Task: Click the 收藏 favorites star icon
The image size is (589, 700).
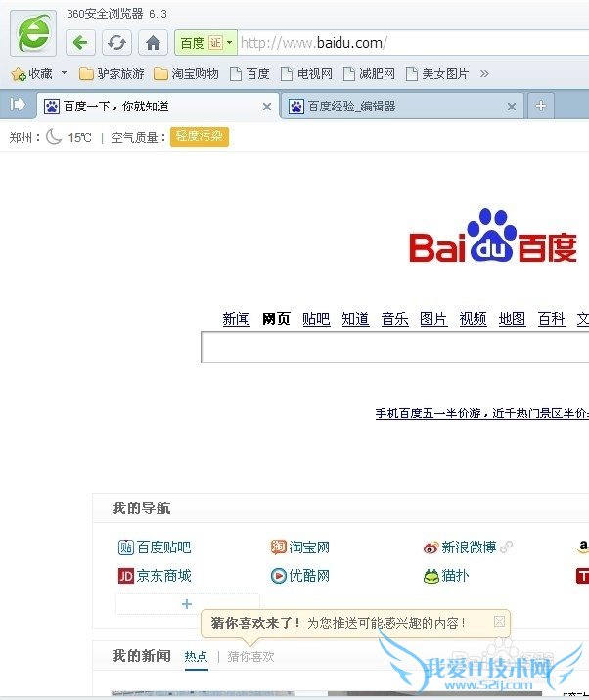Action: (19, 74)
